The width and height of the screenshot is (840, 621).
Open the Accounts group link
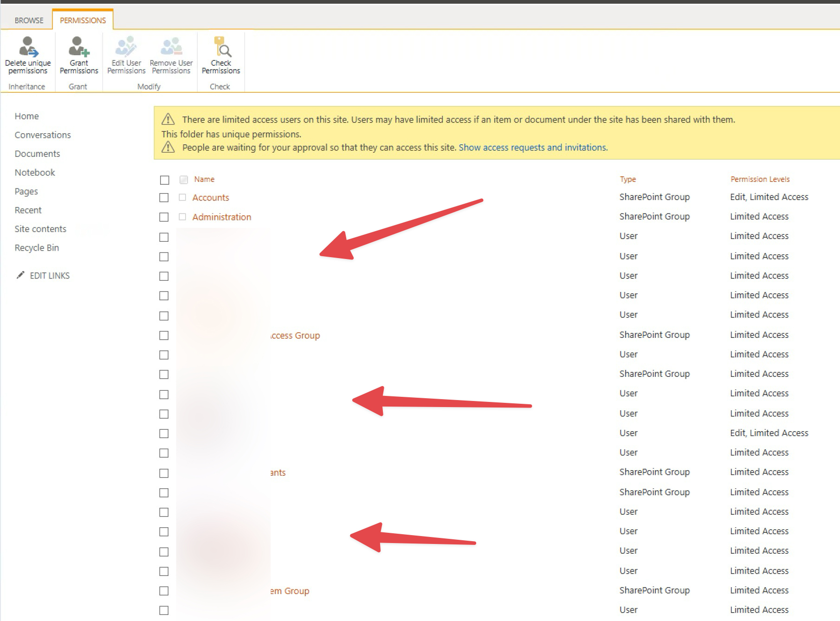tap(211, 198)
